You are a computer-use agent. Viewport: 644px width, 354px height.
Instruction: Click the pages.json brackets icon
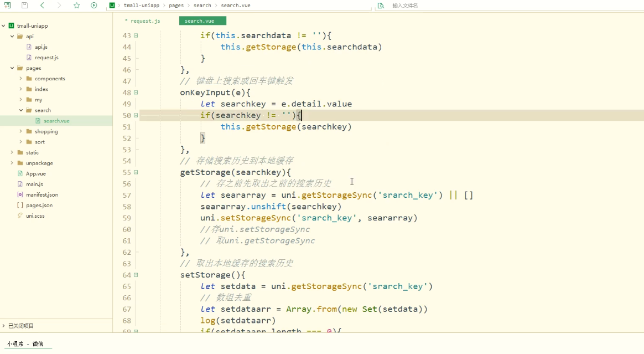[20, 205]
